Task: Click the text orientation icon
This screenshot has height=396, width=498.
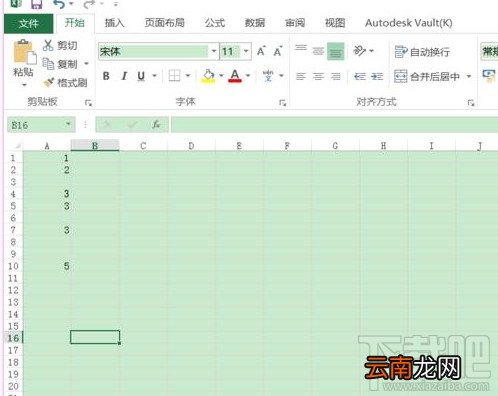Action: 359,51
